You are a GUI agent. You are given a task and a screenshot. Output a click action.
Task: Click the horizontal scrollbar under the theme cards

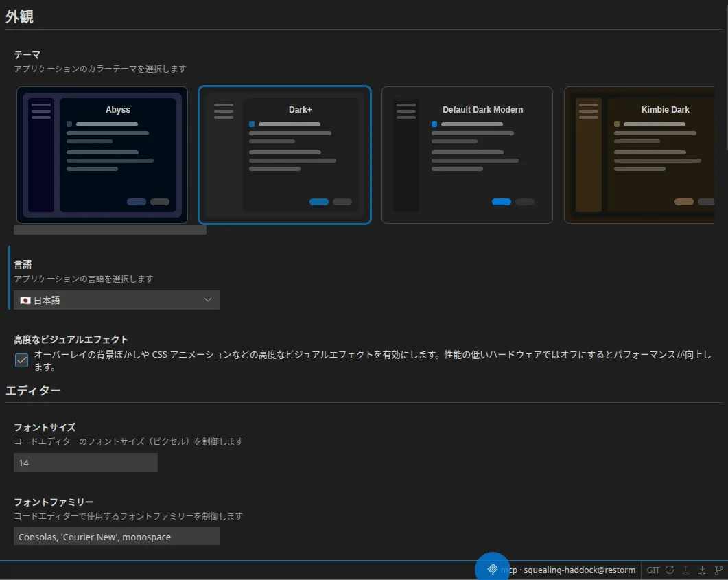tap(110, 230)
